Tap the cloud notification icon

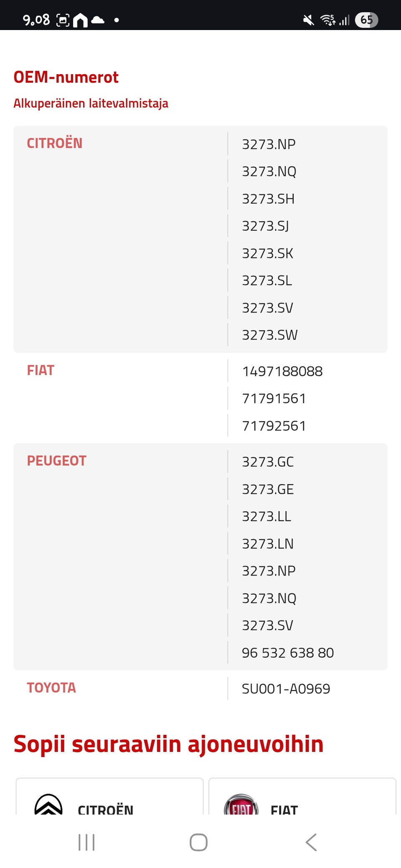pos(98,20)
